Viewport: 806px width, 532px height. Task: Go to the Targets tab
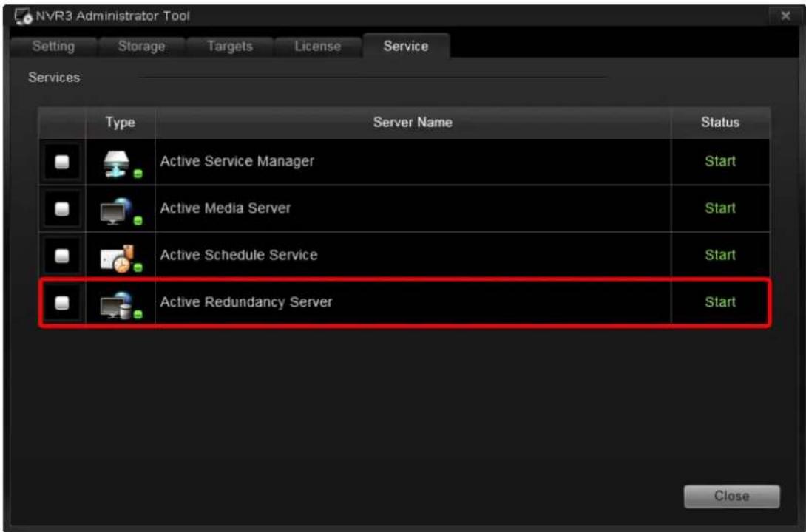[230, 47]
